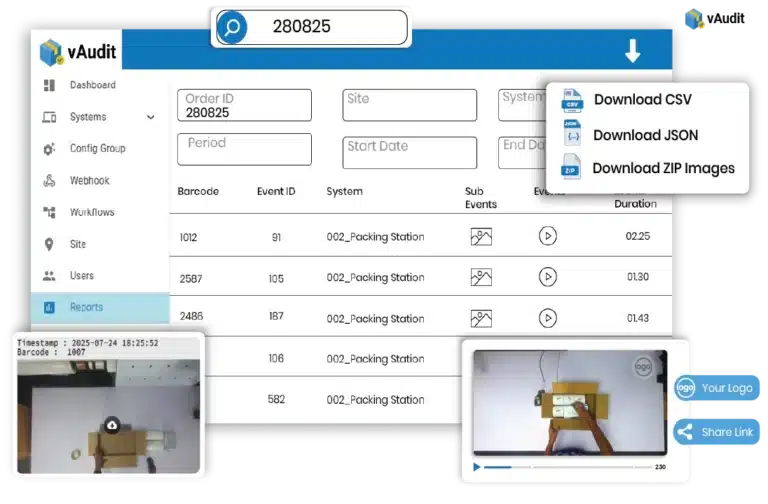Play event video for barcode 2486

[548, 318]
